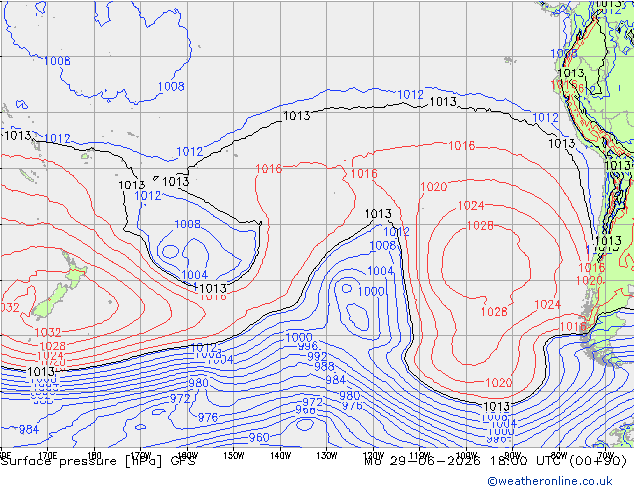The height and width of the screenshot is (490, 634).
Task: Click the 'Surface pressure [hPa] GFS' caption
Action: 98,461
